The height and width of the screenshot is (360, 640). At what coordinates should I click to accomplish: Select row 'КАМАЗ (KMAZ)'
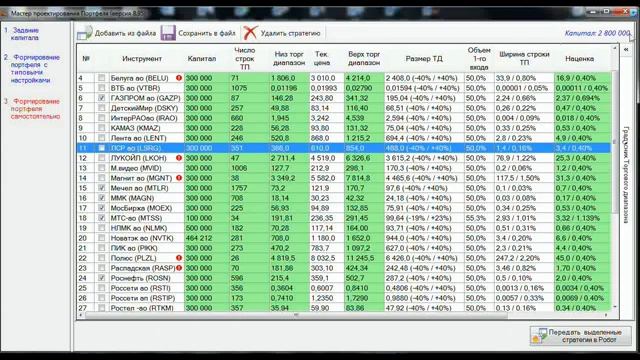[x=344, y=128]
